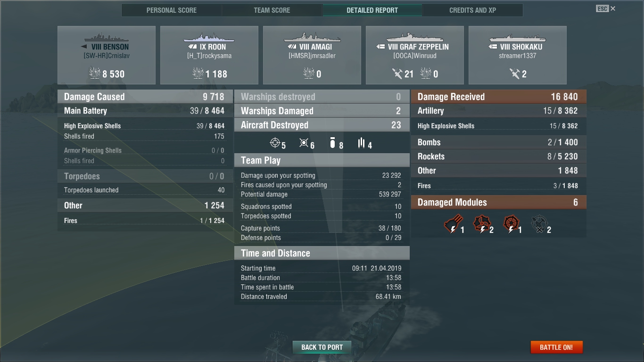644x362 pixels.
Task: Click the Battle On! button
Action: 556,347
